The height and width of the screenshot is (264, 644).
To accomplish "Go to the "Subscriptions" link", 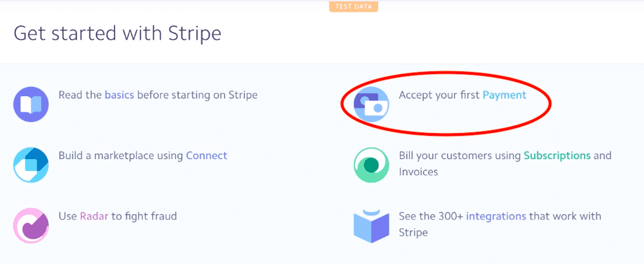I will click(557, 155).
